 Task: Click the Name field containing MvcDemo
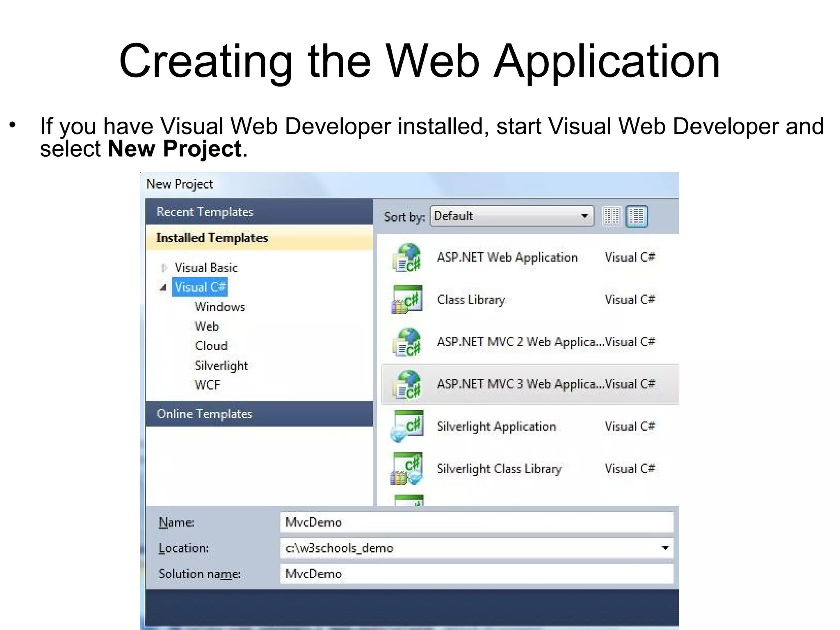[476, 523]
